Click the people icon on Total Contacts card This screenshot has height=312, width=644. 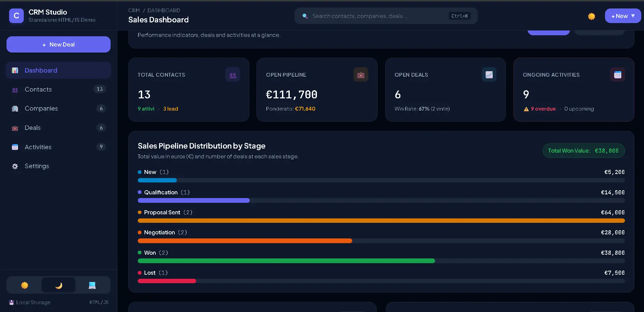click(x=233, y=75)
